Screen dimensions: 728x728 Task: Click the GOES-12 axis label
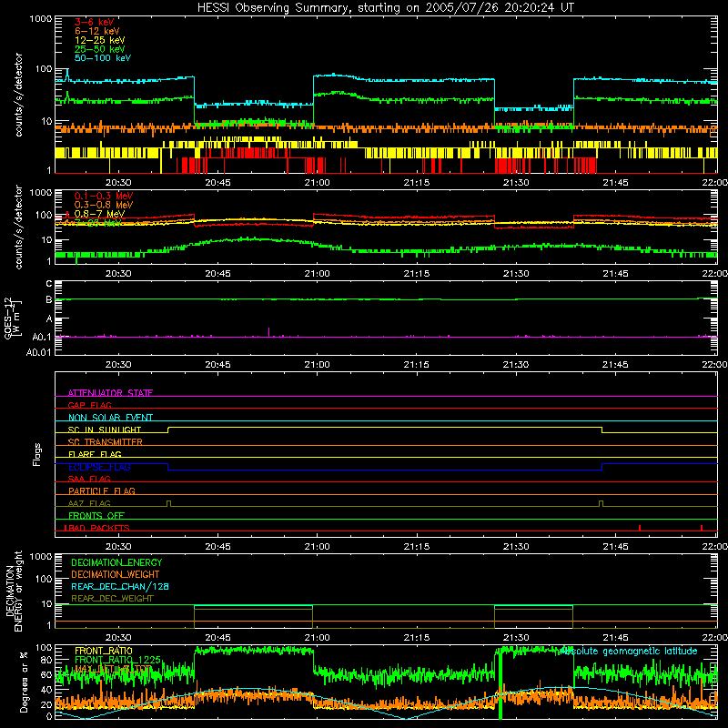[x=13, y=318]
